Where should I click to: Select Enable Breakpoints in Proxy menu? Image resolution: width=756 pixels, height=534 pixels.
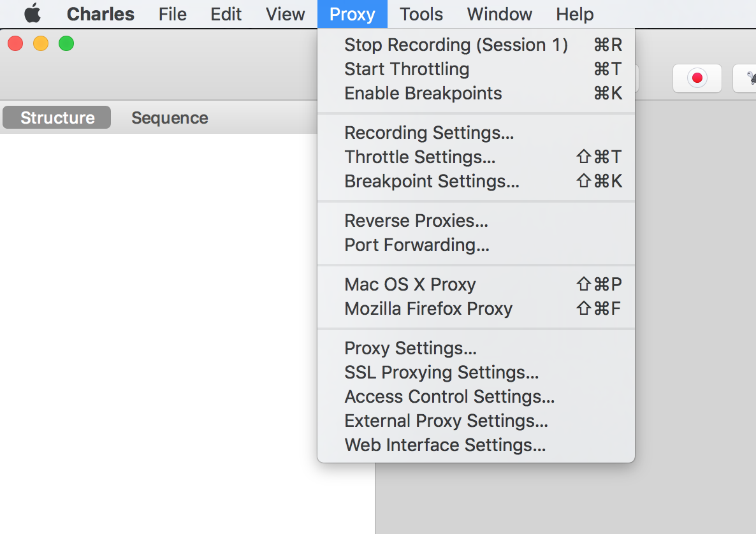coord(476,93)
